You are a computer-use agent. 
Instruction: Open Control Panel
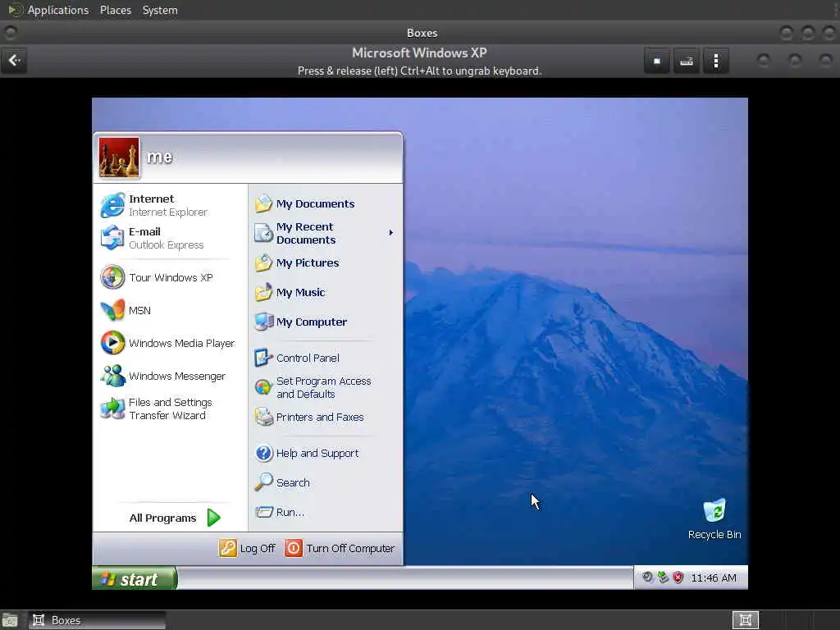[x=326, y=358]
